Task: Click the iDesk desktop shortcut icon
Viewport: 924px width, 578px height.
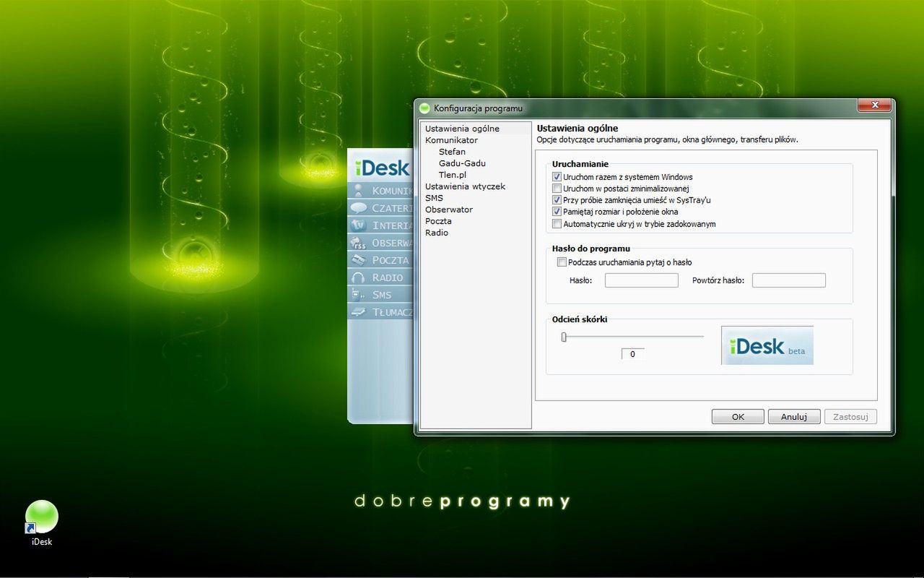Action: click(x=42, y=517)
